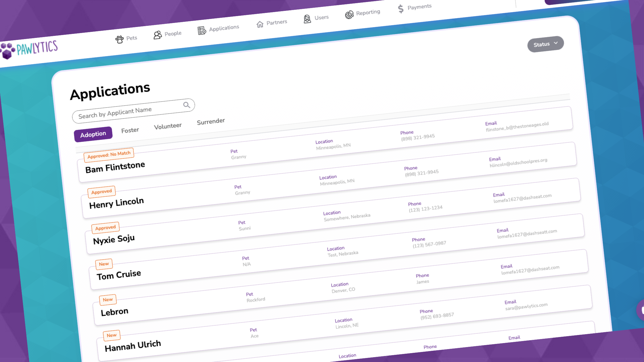Click location 'Somewhere, Nebraska'
This screenshot has width=644, height=362.
click(347, 217)
